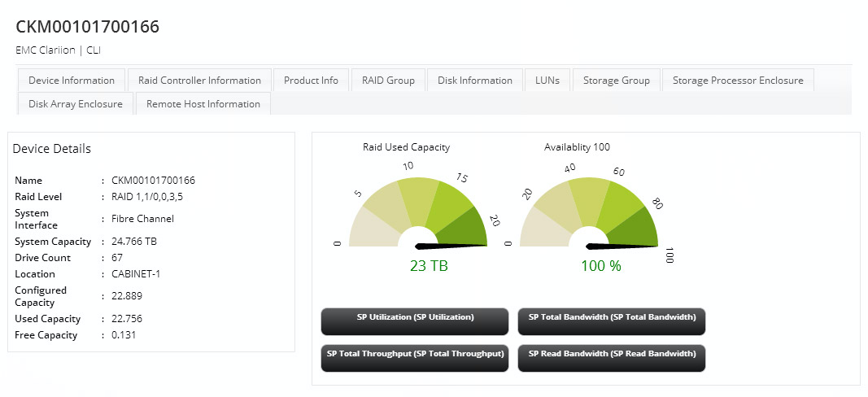Open the Product Info tab
This screenshot has width=868, height=397.
[x=311, y=81]
